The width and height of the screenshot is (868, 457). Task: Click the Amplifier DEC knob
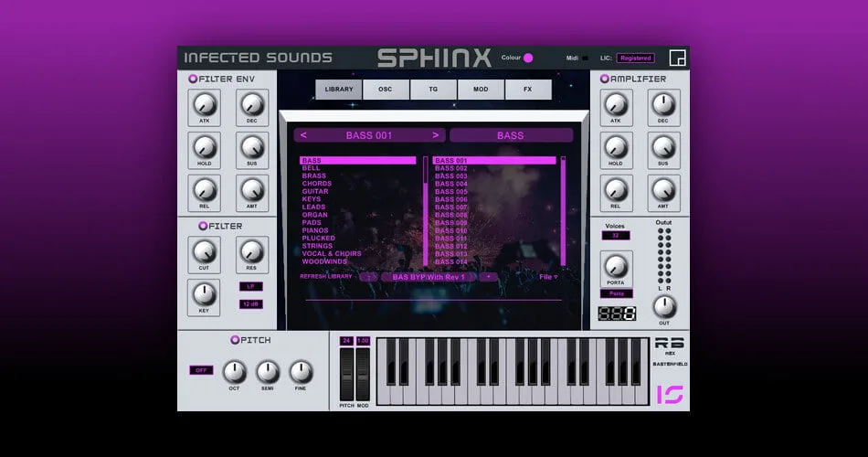pos(663,104)
